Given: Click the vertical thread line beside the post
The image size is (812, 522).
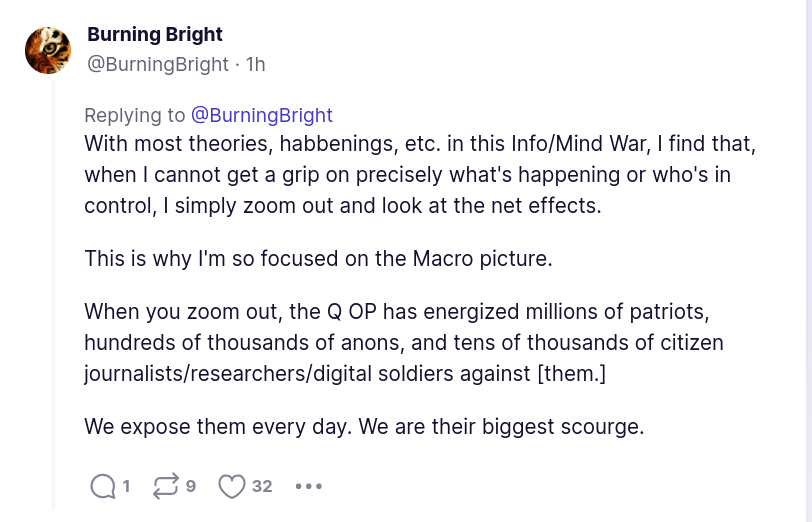Looking at the screenshot, I should (54, 300).
